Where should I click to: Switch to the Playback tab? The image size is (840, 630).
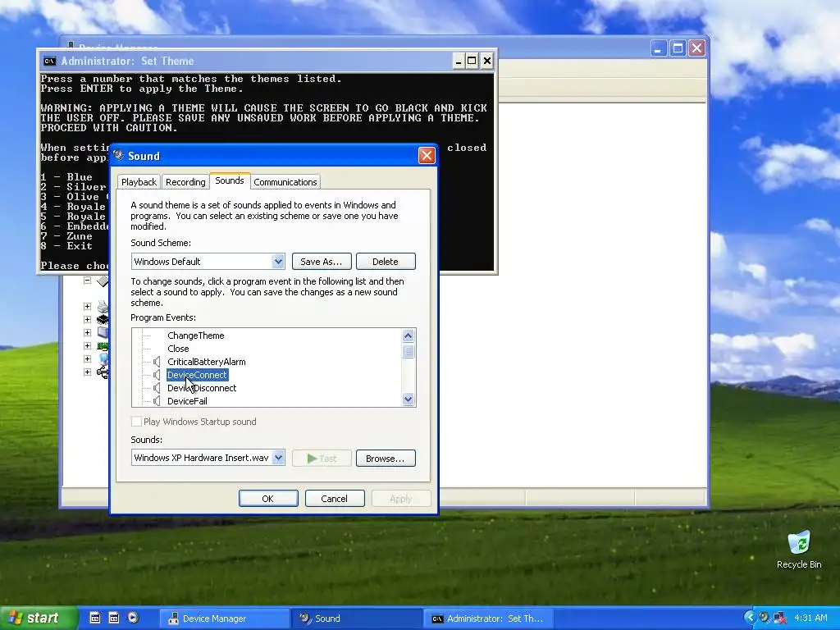tap(139, 182)
